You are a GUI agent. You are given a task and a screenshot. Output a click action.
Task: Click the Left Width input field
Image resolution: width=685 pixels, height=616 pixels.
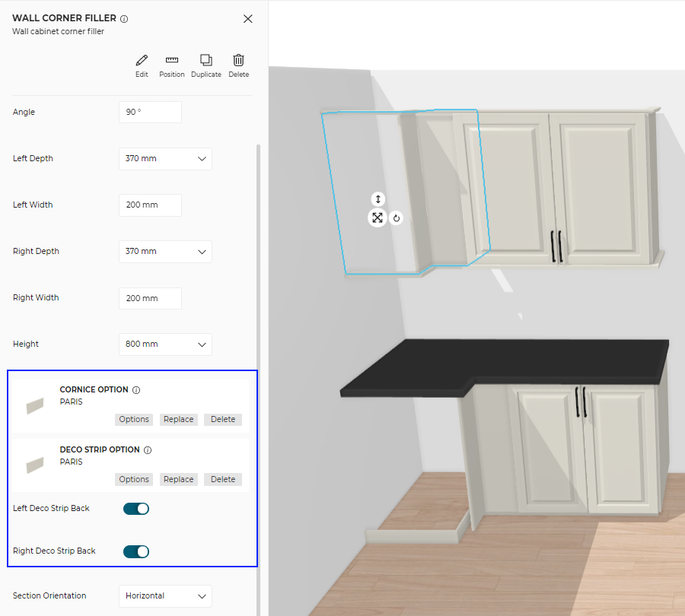click(150, 205)
